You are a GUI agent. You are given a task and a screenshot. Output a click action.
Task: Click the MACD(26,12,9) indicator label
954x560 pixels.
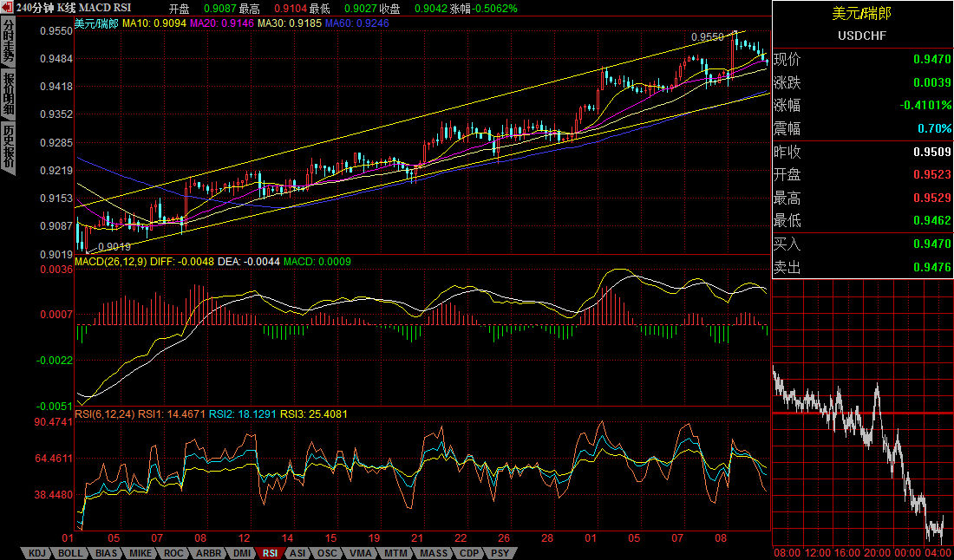point(111,262)
